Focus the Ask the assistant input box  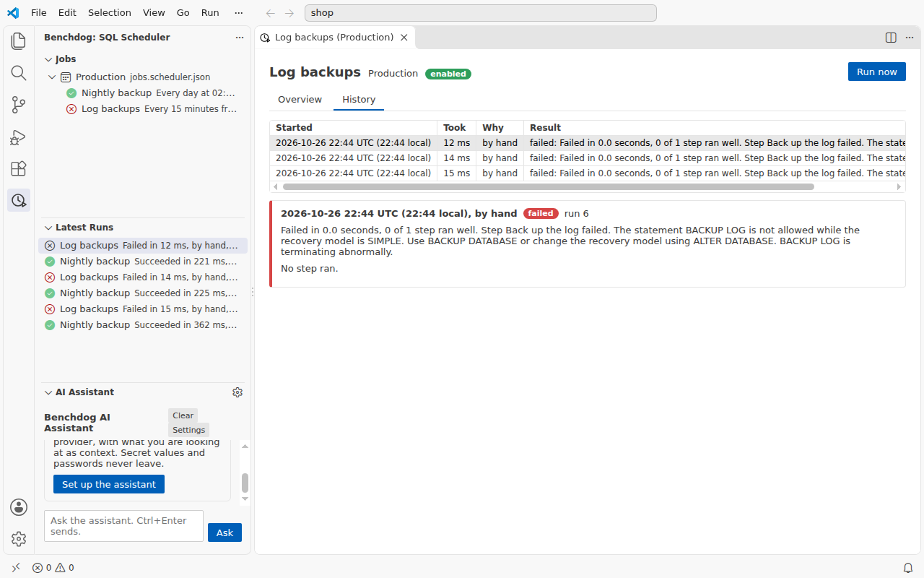click(124, 526)
